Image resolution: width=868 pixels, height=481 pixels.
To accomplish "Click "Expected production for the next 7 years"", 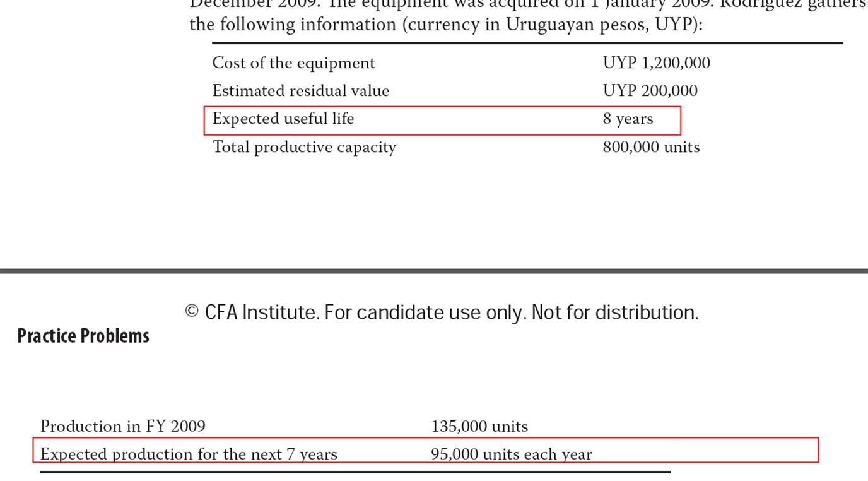I will tap(189, 454).
